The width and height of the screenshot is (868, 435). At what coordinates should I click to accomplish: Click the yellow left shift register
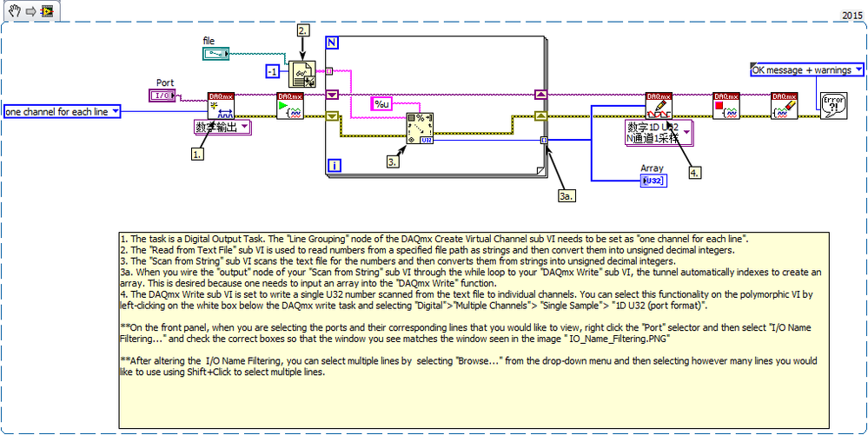pos(332,115)
